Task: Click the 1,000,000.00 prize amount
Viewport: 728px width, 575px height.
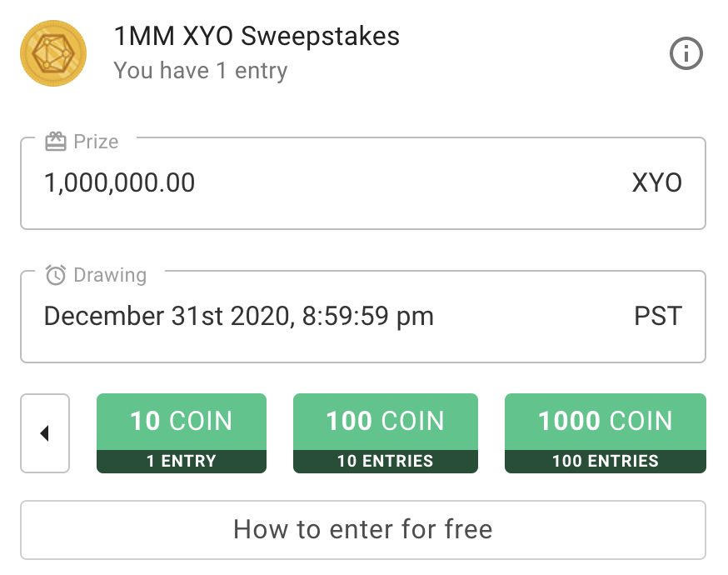Action: click(x=119, y=182)
